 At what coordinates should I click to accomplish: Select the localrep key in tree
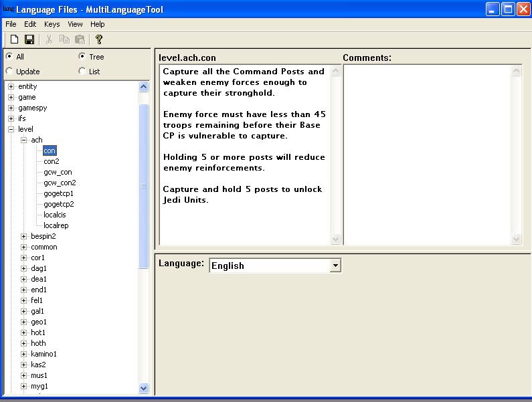pos(56,225)
